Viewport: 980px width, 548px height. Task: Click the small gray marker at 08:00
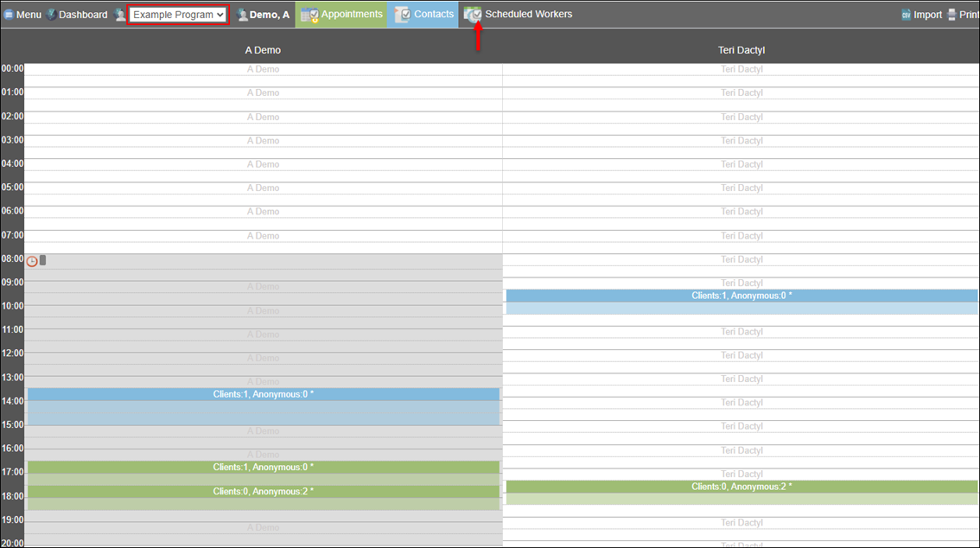tap(43, 260)
